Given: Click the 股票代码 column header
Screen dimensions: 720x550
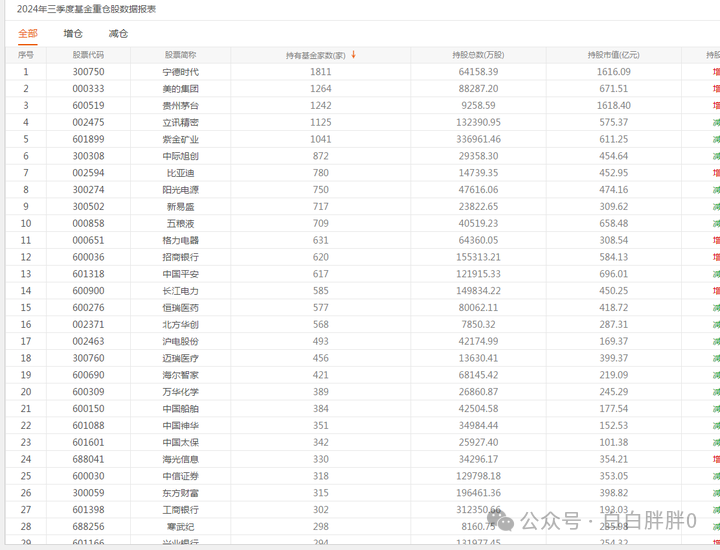Looking at the screenshot, I should (88, 55).
